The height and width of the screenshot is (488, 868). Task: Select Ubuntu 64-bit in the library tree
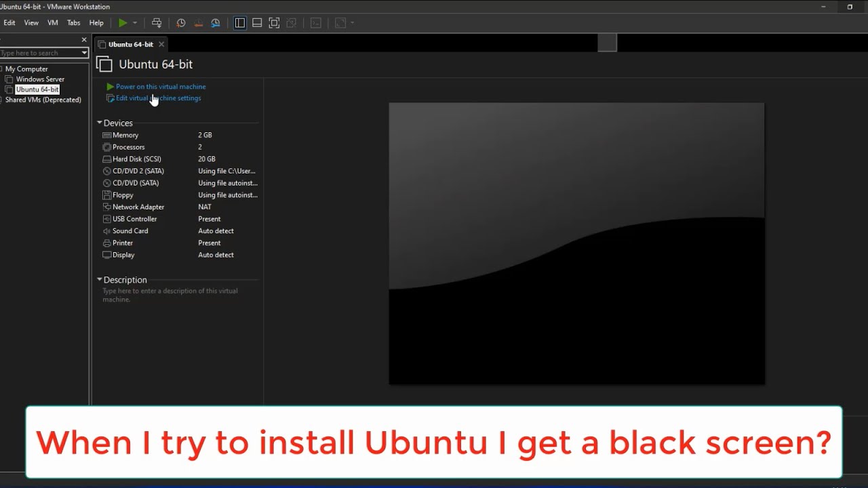tap(37, 89)
